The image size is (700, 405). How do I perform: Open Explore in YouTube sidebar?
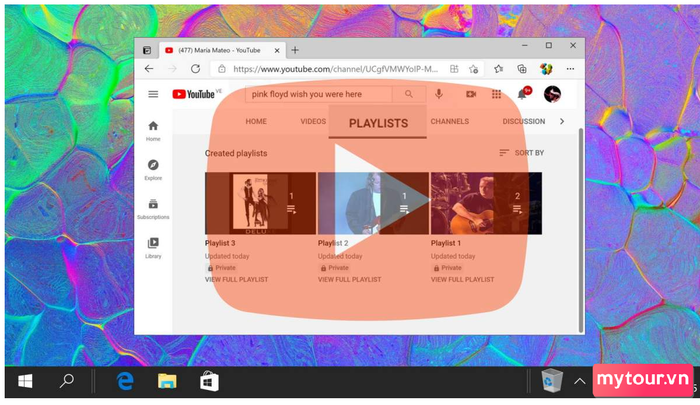[153, 170]
